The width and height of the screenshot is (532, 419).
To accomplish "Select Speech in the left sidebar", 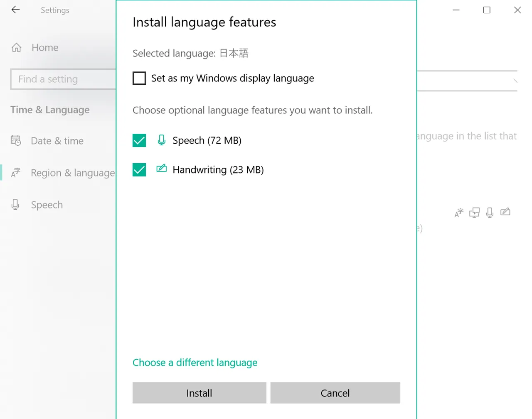I will click(47, 204).
